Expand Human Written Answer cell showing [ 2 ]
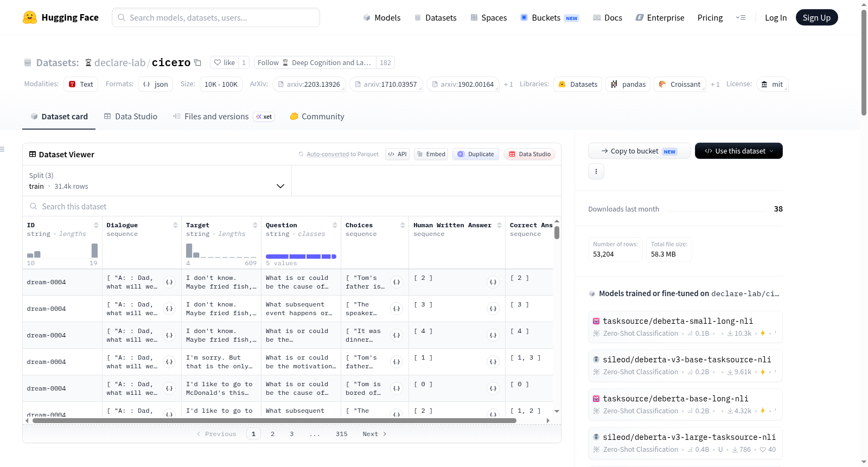This screenshot has height=467, width=868. point(493,282)
